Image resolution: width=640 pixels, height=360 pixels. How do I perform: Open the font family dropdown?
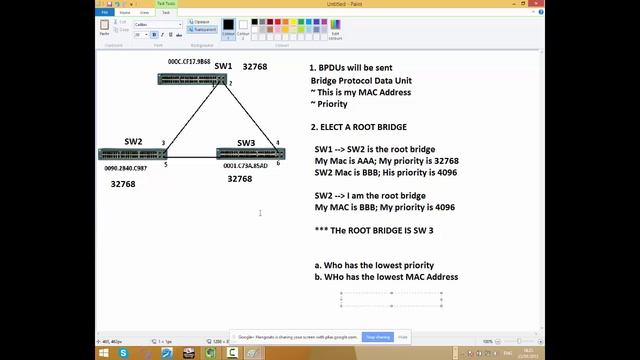(x=180, y=24)
